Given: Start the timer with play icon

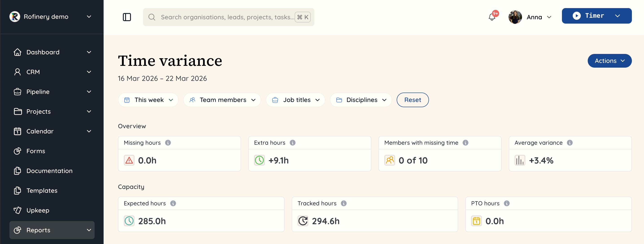Looking at the screenshot, I should (x=577, y=16).
